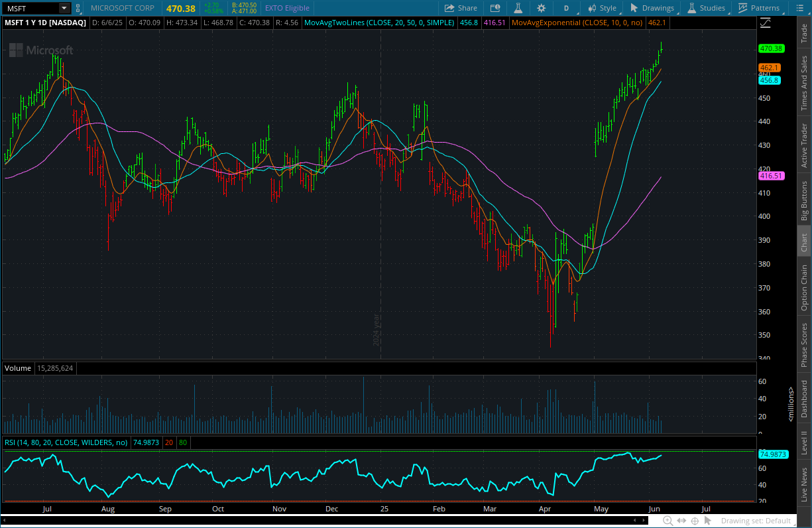Click the bid/ask B: 470.50 A: 471.00 quote
The height and width of the screenshot is (528, 812).
point(244,8)
